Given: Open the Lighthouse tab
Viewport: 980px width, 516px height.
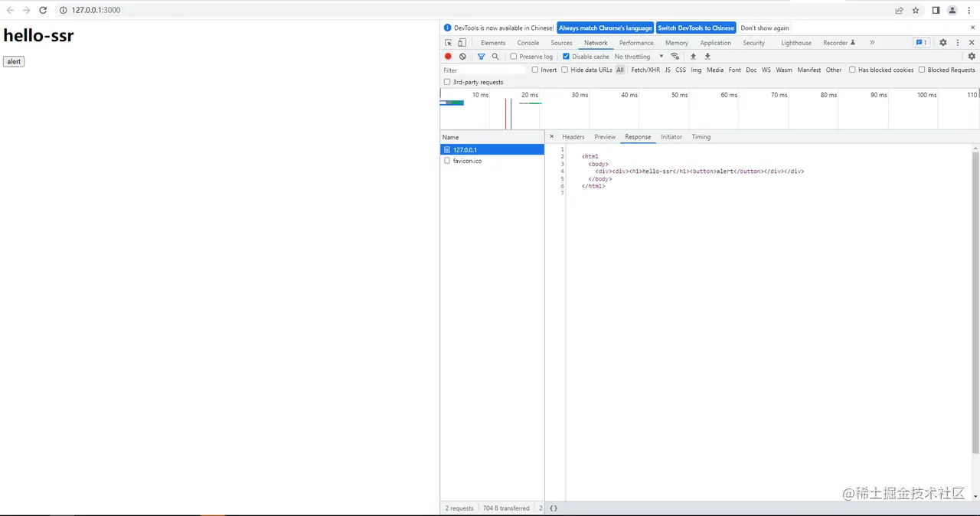Looking at the screenshot, I should [796, 43].
